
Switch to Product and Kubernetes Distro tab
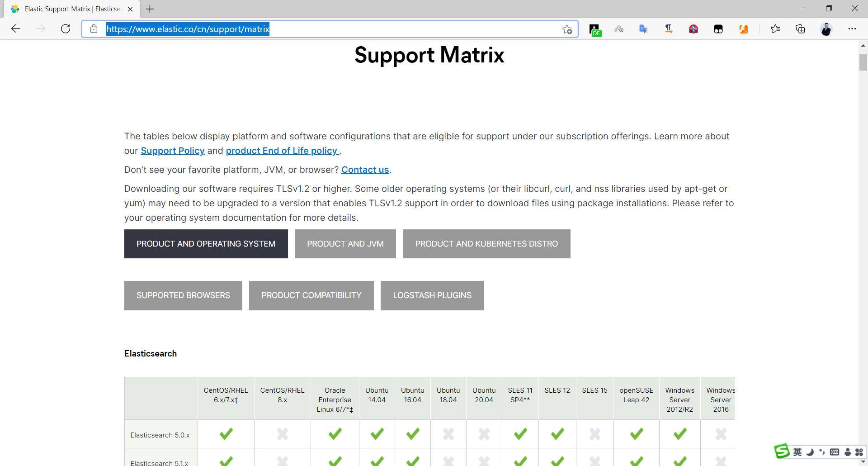(486, 244)
